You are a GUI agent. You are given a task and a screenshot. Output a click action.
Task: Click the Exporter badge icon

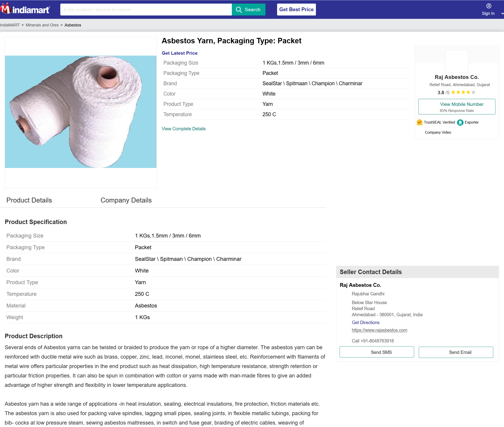pos(460,122)
